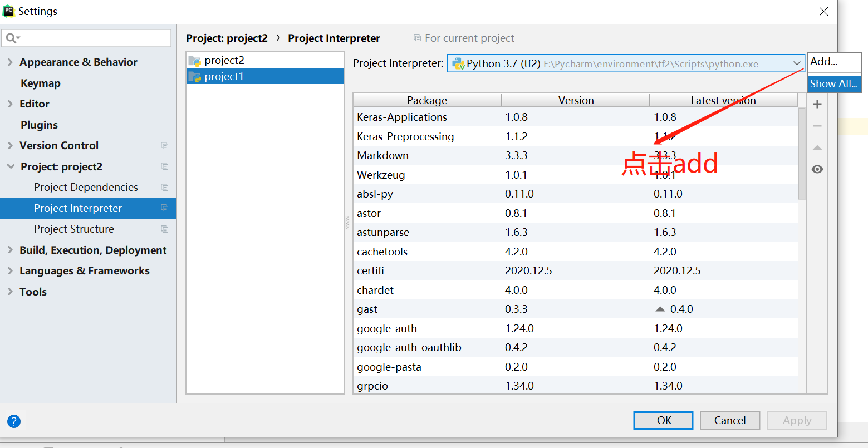Toggle the project icon beside Version Control
Screen dimensions: 868x448
point(164,145)
